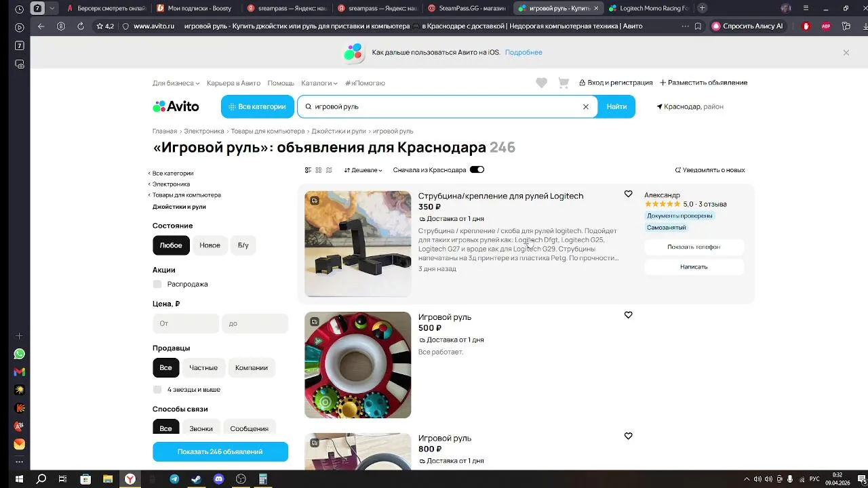
Task: Check the 4 звезды и выше checkbox
Action: pos(157,390)
